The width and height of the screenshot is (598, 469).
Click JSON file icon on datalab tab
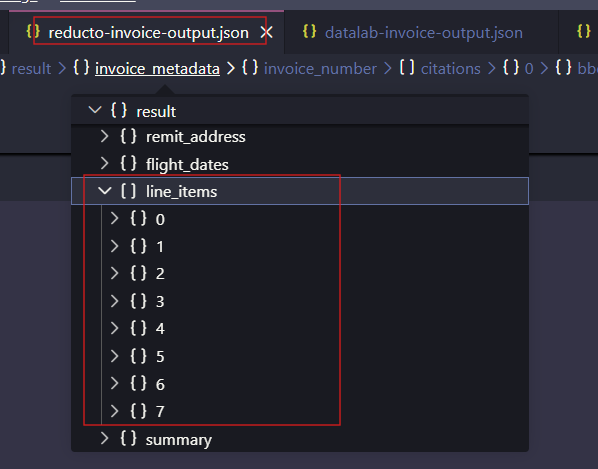point(309,31)
